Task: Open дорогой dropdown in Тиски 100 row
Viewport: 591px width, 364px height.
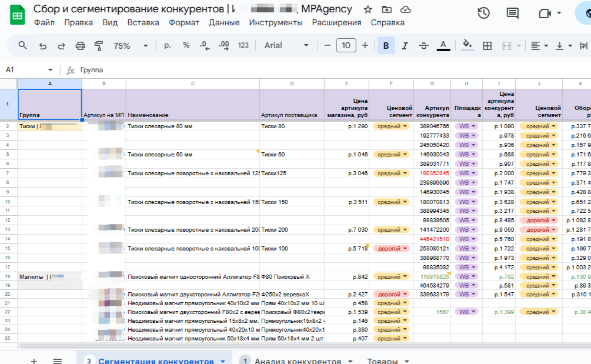Action: coord(391,249)
